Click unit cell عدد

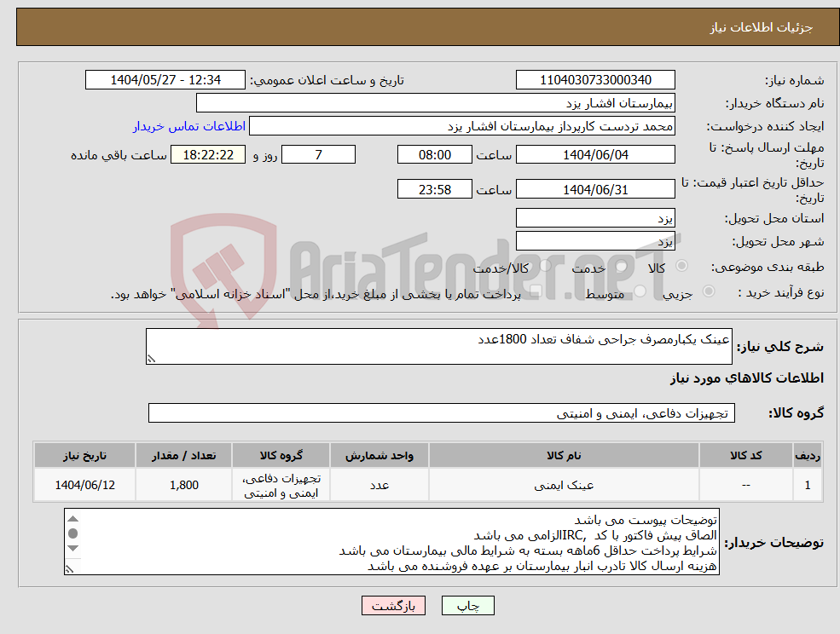[379, 485]
